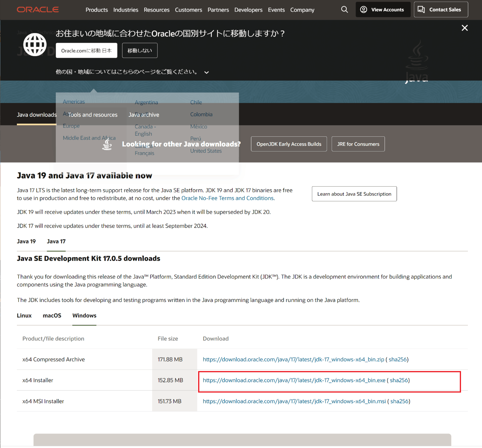Select the Linux OS tab

24,315
